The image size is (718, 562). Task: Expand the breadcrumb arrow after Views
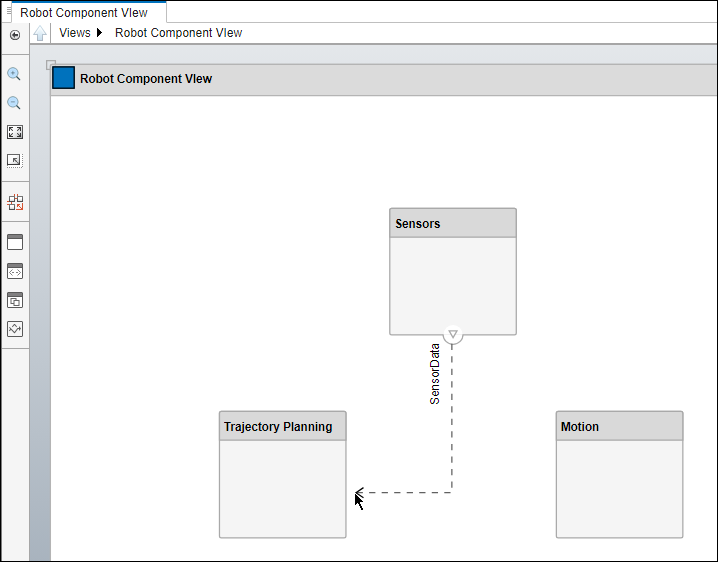[x=100, y=33]
